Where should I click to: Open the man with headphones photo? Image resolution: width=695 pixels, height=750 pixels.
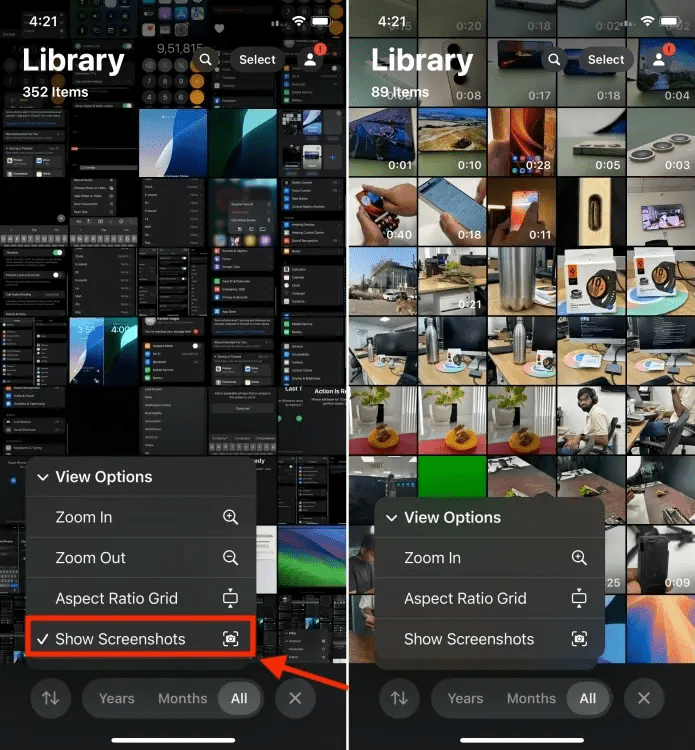coord(592,420)
